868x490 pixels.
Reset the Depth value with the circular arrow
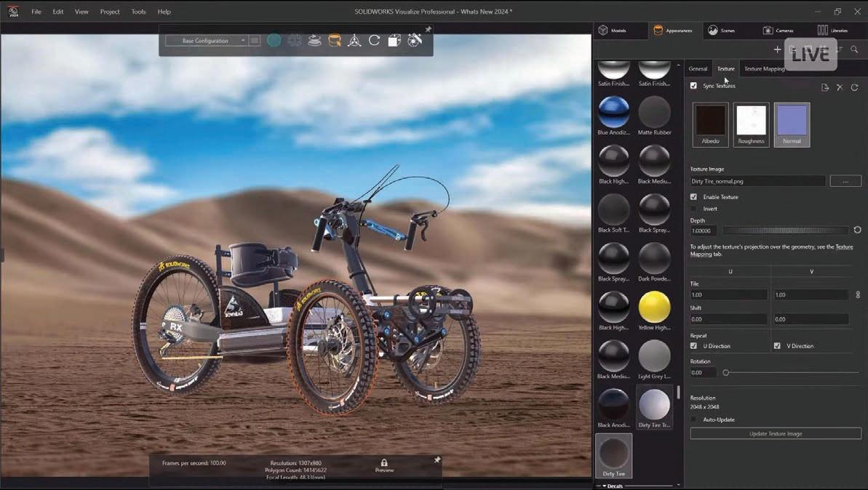tap(857, 230)
